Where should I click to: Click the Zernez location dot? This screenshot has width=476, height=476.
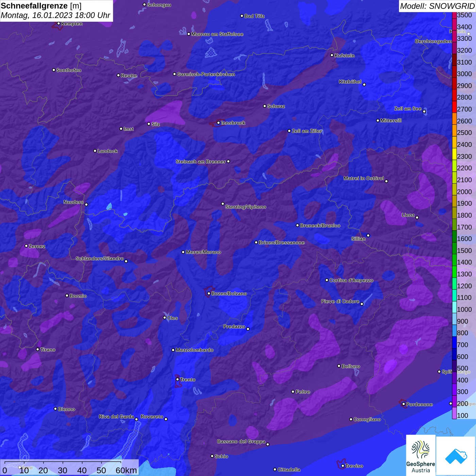(26, 246)
